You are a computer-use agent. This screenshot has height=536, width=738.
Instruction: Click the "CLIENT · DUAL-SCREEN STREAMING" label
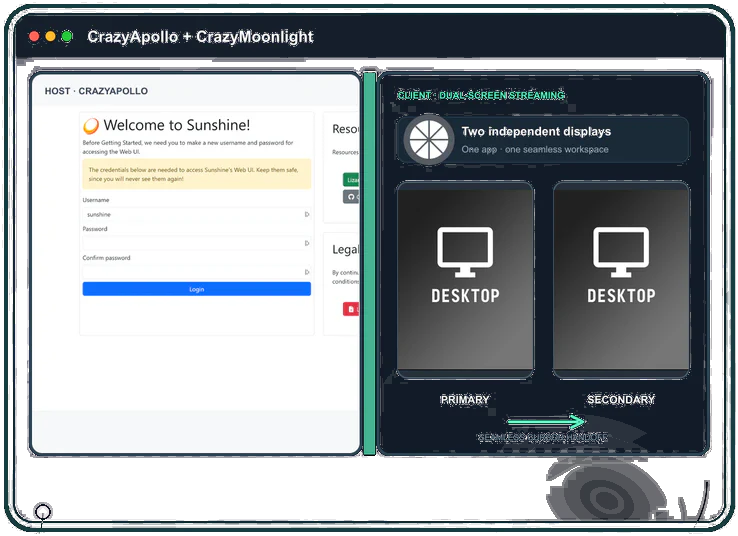click(481, 96)
